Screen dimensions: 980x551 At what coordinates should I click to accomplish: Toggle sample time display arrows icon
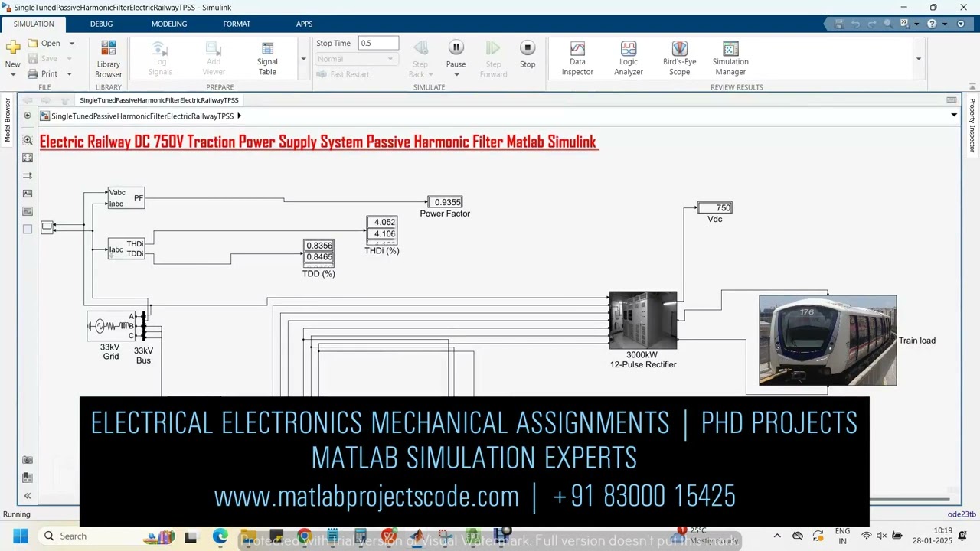click(28, 175)
